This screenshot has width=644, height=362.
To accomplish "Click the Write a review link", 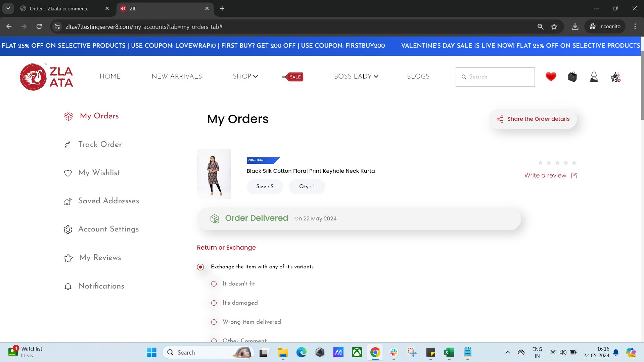I will coord(545,175).
